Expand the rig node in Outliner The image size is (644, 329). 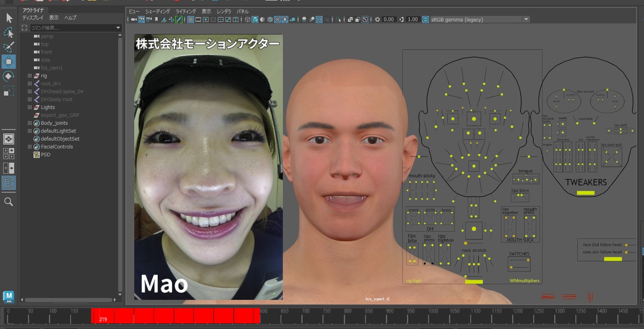(29, 76)
